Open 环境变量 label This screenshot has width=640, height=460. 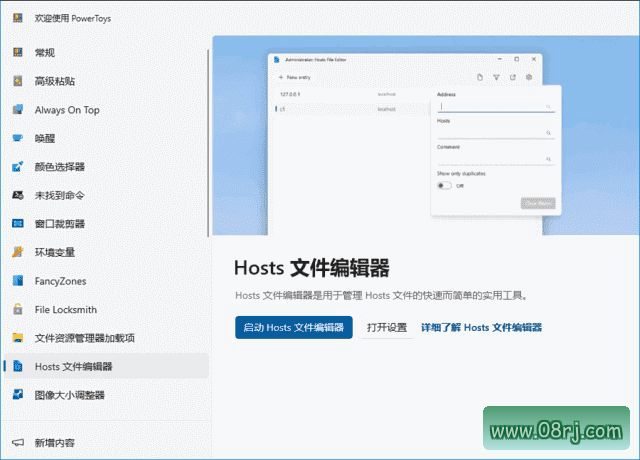(55, 252)
